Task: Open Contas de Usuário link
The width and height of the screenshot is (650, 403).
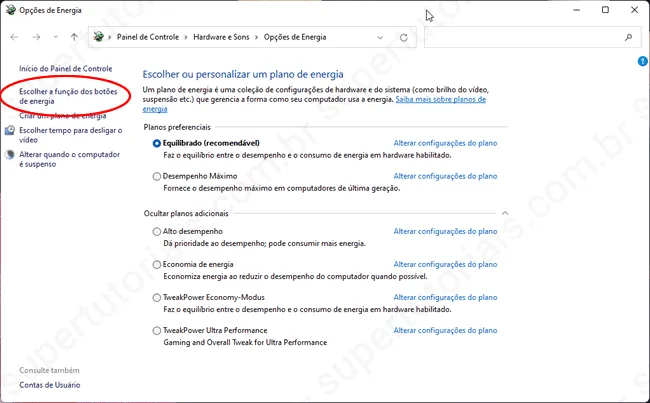Action: (50, 385)
